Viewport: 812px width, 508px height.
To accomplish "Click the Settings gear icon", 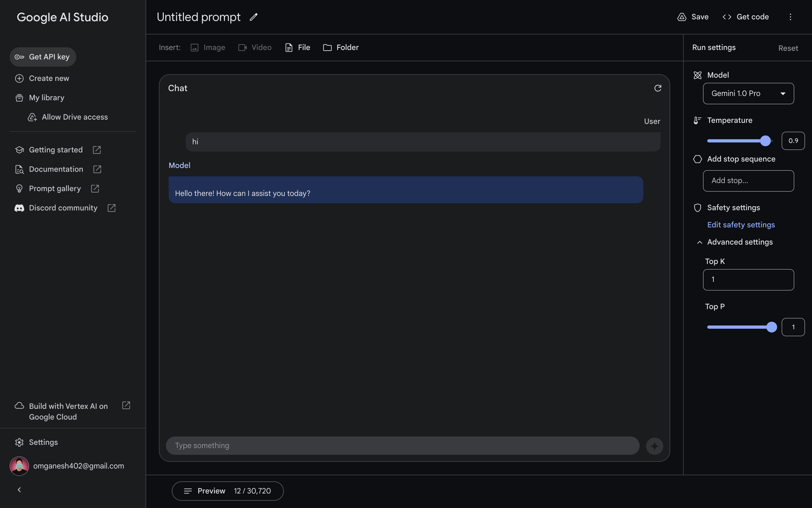I will [19, 442].
